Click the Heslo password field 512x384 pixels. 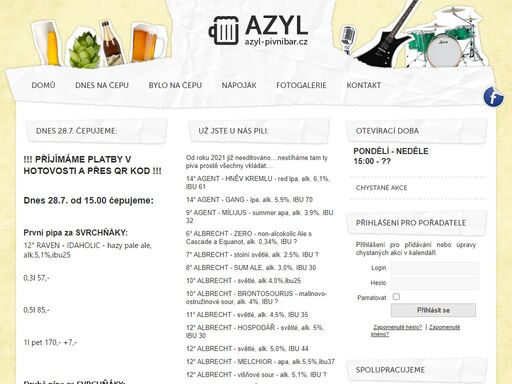pyautogui.click(x=435, y=283)
